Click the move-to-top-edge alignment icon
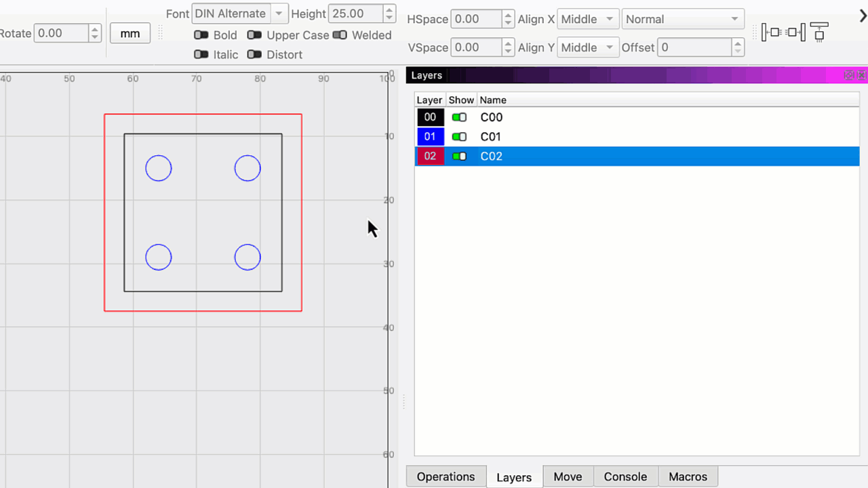The image size is (868, 488). (819, 32)
